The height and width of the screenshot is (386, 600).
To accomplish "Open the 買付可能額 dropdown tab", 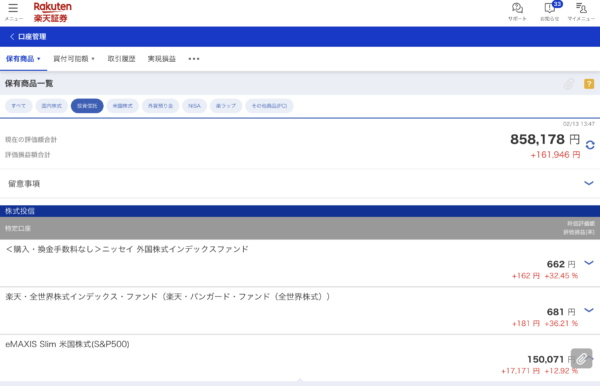I will coord(74,59).
